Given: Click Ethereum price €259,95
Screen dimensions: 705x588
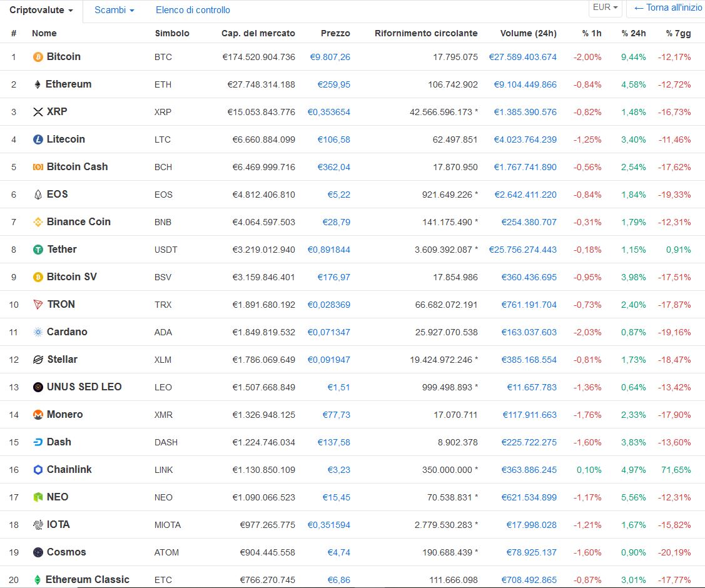Looking at the screenshot, I should (x=333, y=84).
